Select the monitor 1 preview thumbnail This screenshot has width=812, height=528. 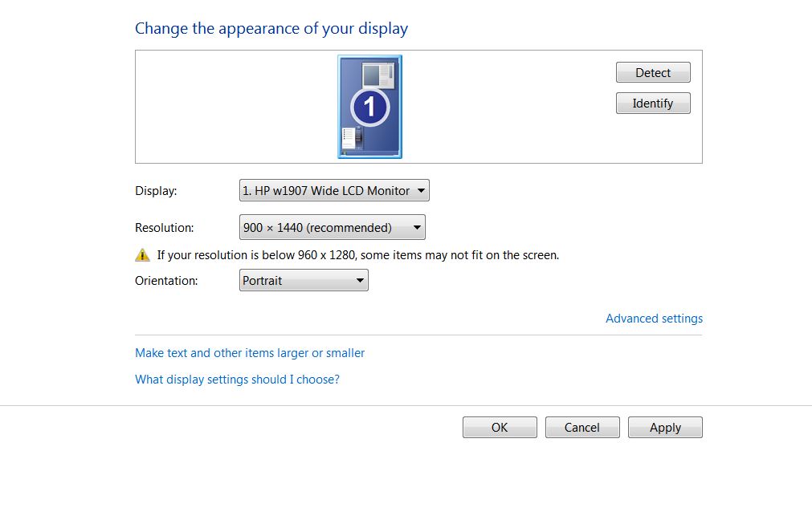(369, 107)
